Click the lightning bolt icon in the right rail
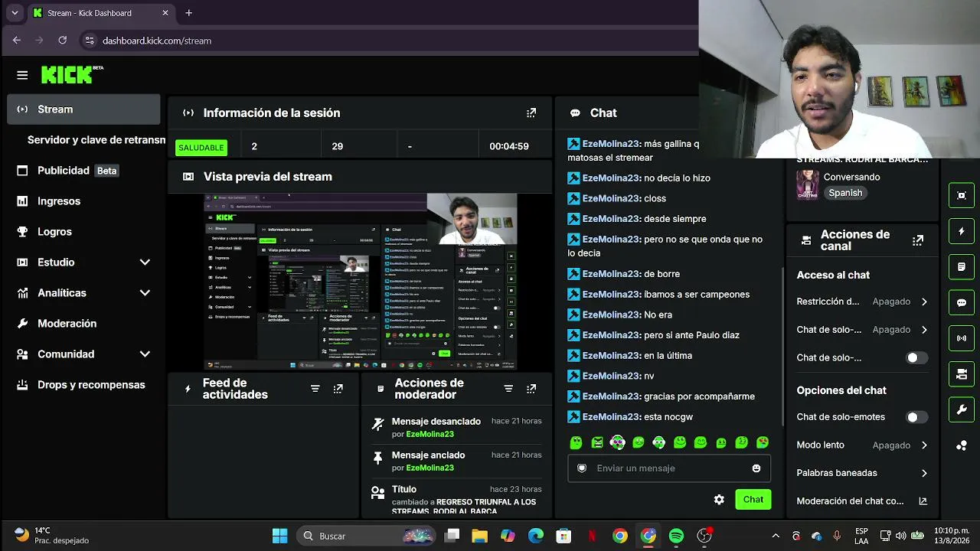This screenshot has width=980, height=551. 962,231
